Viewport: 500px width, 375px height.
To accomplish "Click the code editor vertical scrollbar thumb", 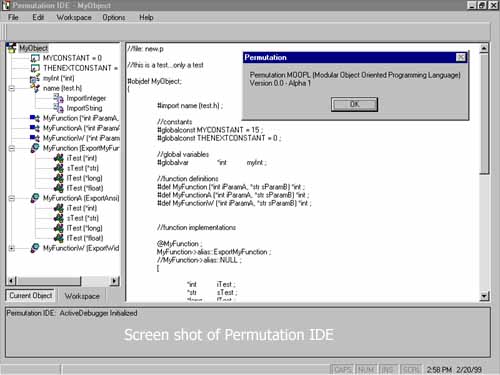I will click(x=484, y=114).
